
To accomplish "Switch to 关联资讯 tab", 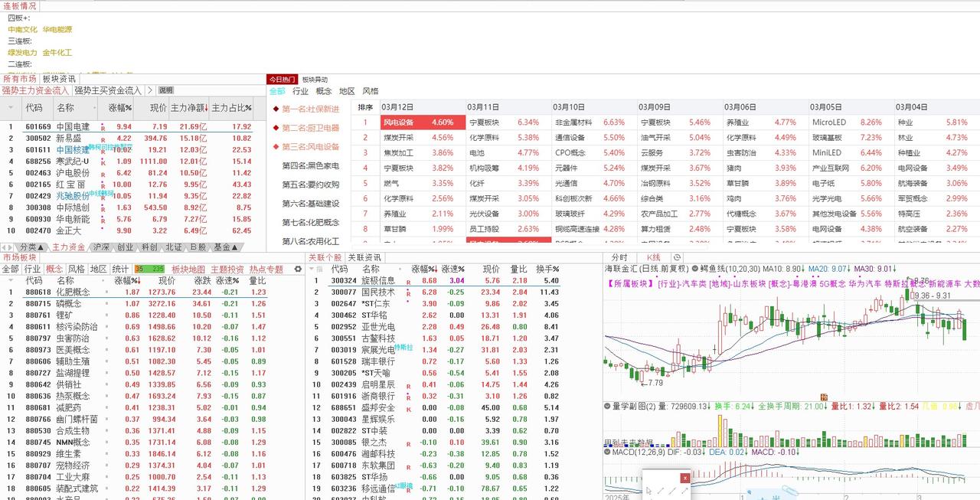I will point(364,257).
